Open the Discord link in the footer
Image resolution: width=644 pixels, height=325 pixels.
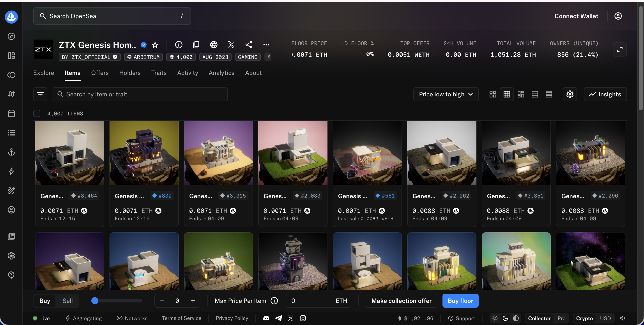click(266, 318)
